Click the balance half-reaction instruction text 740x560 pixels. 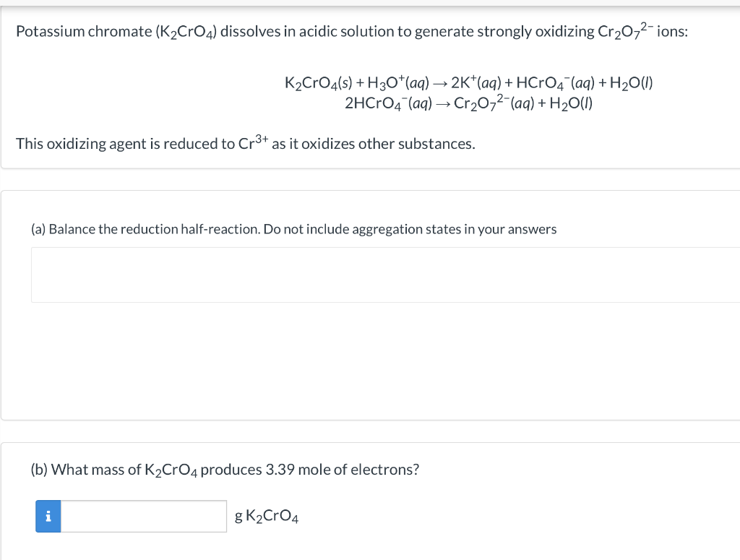pyautogui.click(x=293, y=229)
